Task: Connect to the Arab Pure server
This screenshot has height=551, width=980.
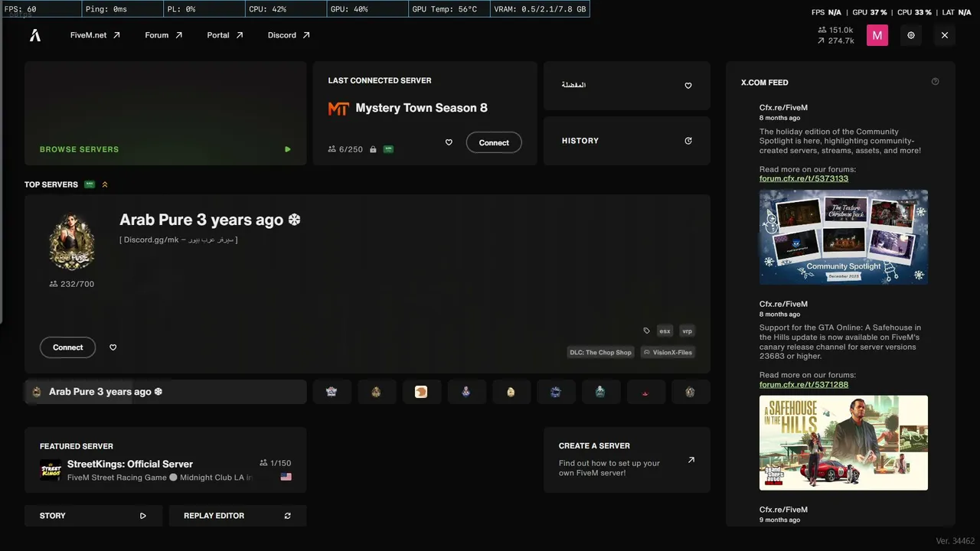Action: (67, 347)
